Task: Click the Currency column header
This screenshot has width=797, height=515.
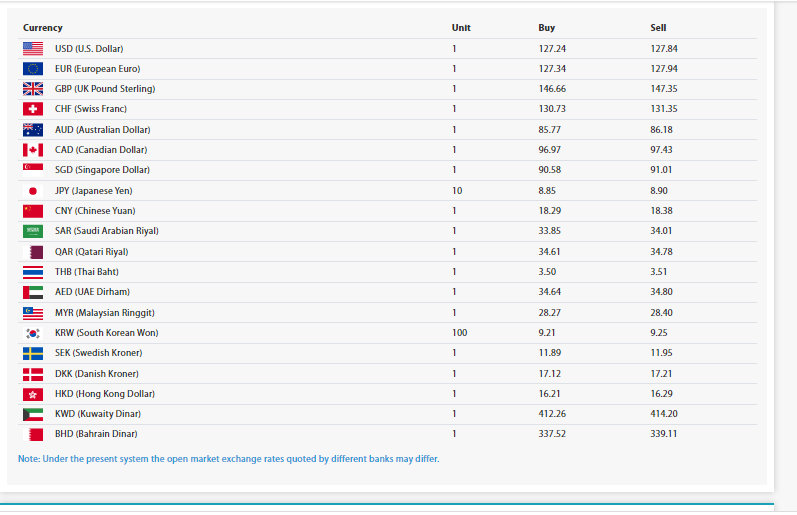Action: tap(42, 28)
